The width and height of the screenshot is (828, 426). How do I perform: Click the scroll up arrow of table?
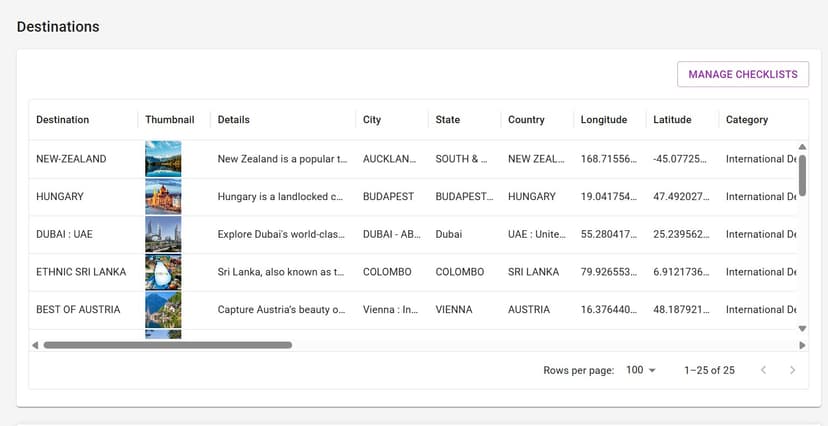(802, 147)
